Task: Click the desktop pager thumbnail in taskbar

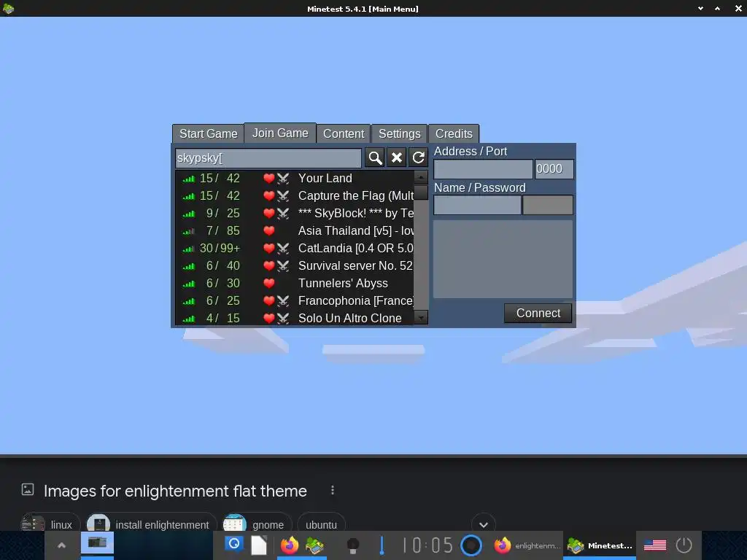Action: click(x=97, y=542)
